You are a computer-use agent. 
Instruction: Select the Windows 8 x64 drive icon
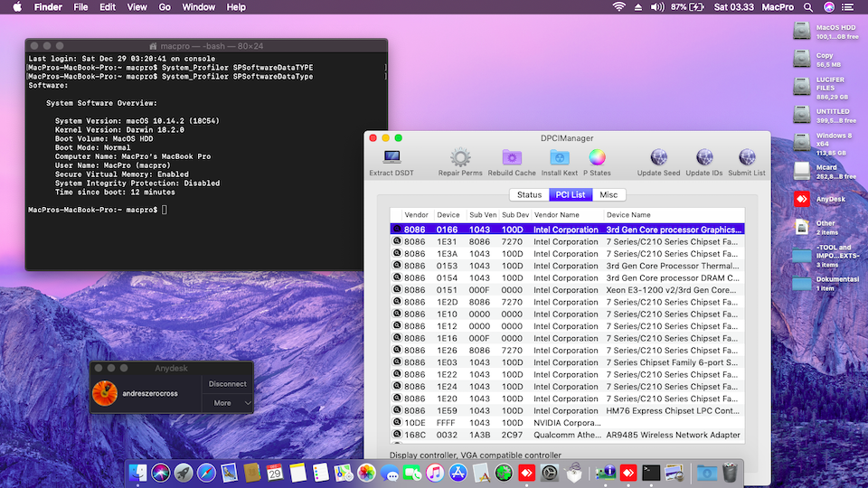(x=802, y=143)
